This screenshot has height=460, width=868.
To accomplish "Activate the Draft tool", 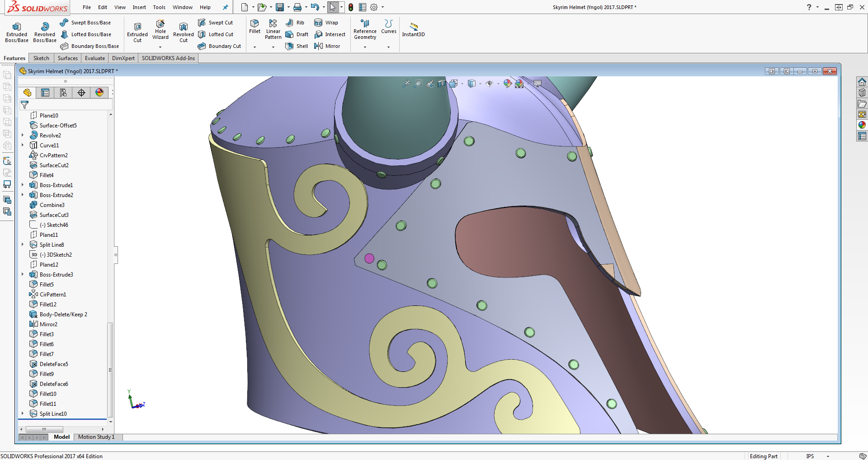I will tap(297, 34).
